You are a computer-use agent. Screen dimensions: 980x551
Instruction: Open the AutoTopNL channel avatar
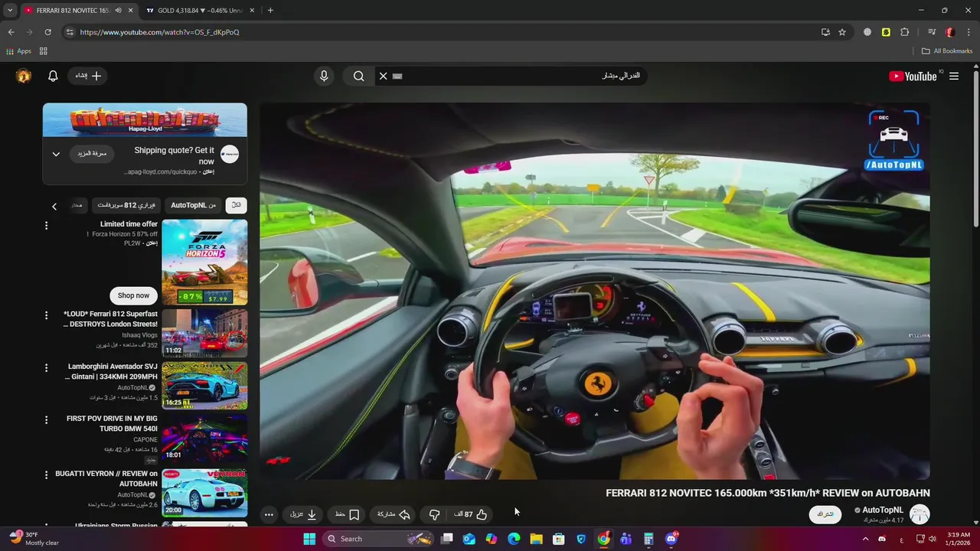pyautogui.click(x=920, y=514)
